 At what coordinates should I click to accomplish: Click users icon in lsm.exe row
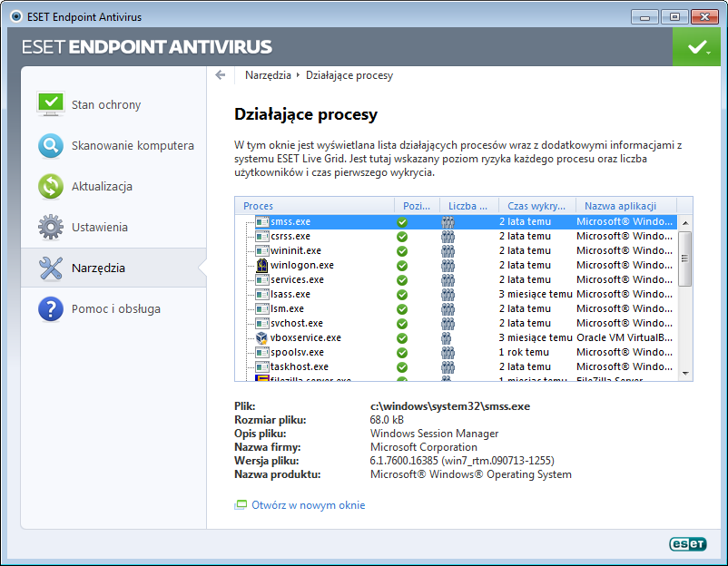click(x=448, y=309)
